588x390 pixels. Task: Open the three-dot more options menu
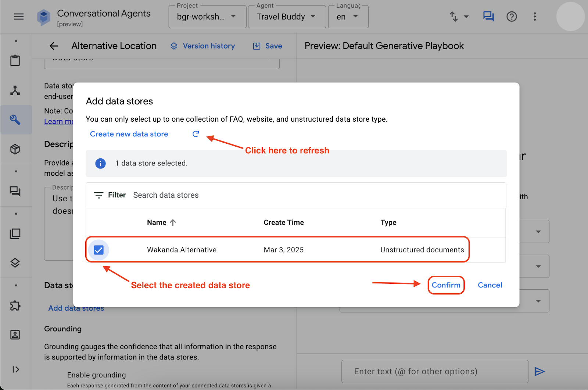(534, 17)
